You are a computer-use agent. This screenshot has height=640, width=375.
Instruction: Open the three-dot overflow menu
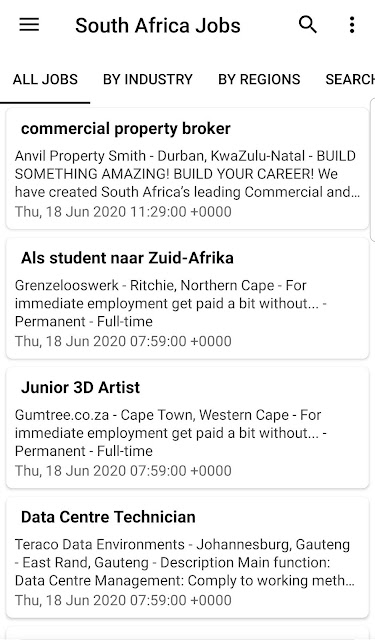click(352, 25)
